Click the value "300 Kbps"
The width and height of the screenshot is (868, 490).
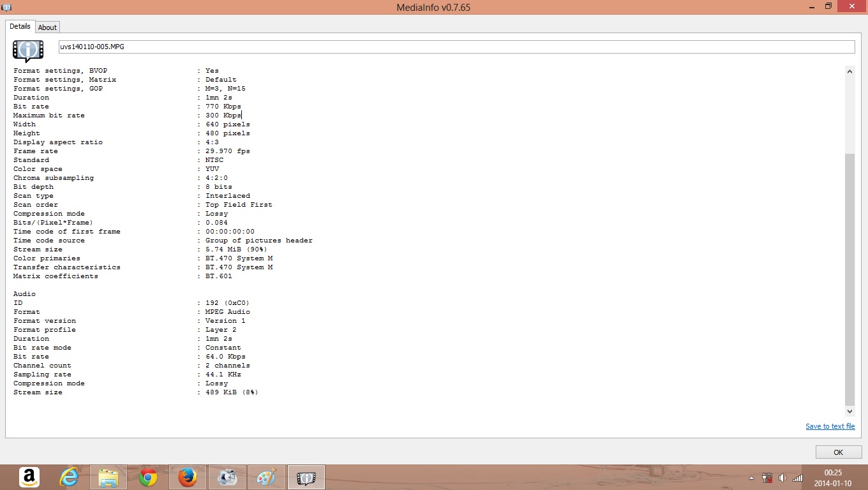pyautogui.click(x=223, y=115)
